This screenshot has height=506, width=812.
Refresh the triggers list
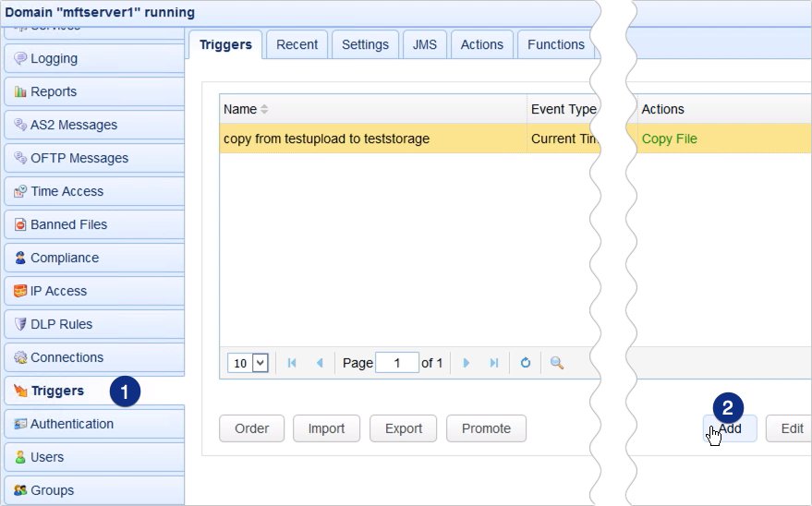pyautogui.click(x=525, y=363)
